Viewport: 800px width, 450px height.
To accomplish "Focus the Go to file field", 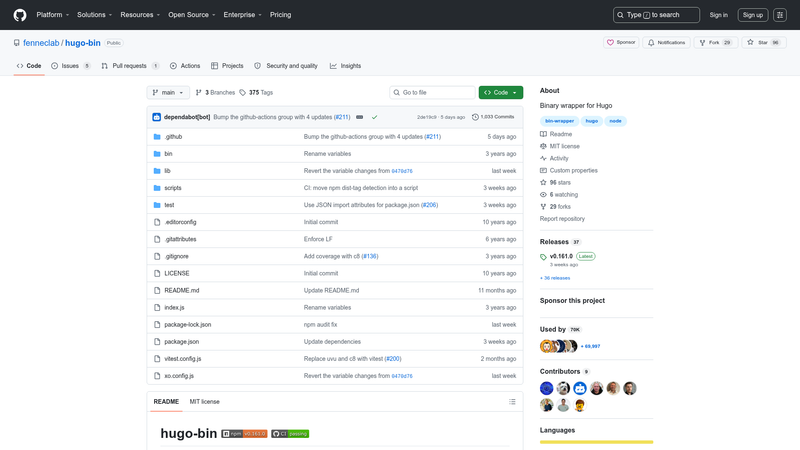I will click(432, 92).
